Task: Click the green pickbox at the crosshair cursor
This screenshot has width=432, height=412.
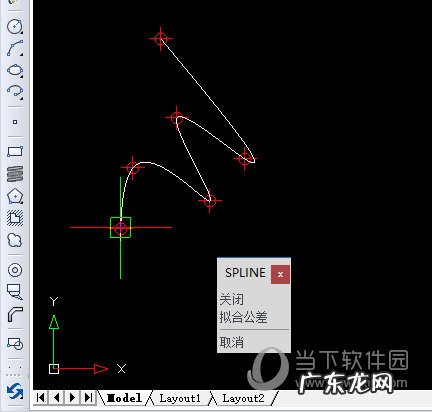Action: pyautogui.click(x=120, y=228)
